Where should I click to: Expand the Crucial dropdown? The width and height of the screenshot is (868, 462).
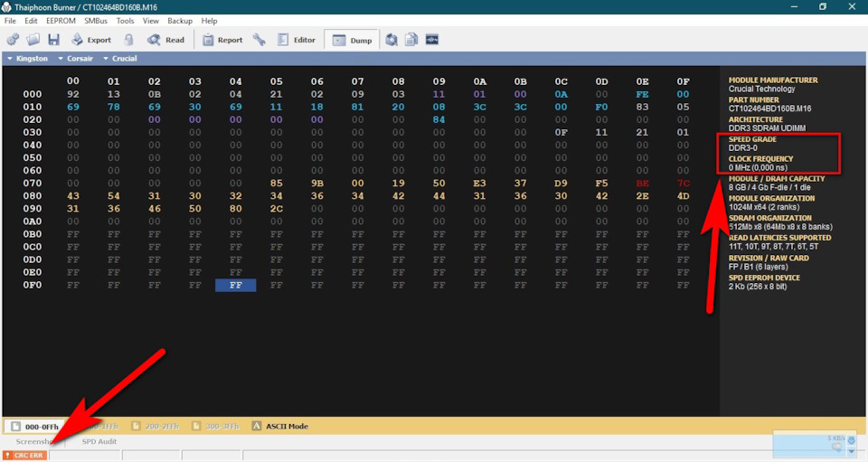[120, 59]
